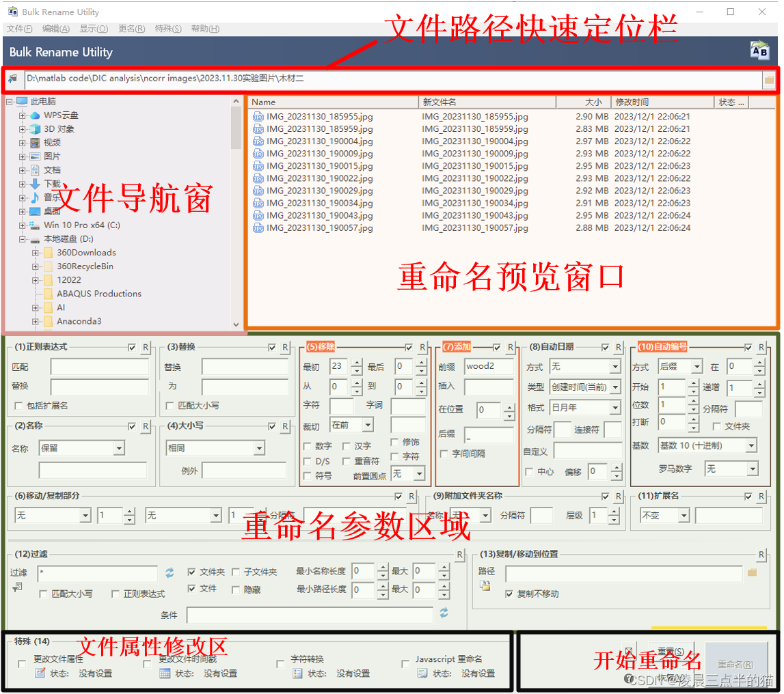Image resolution: width=784 pixels, height=694 pixels.
Task: Open the 更改文件属性 settings icon
Action: point(40,673)
